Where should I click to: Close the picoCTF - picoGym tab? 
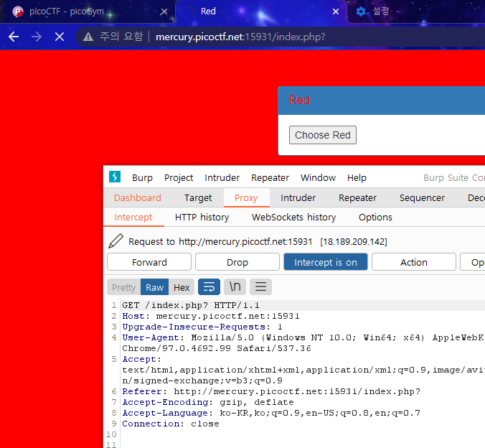point(164,11)
